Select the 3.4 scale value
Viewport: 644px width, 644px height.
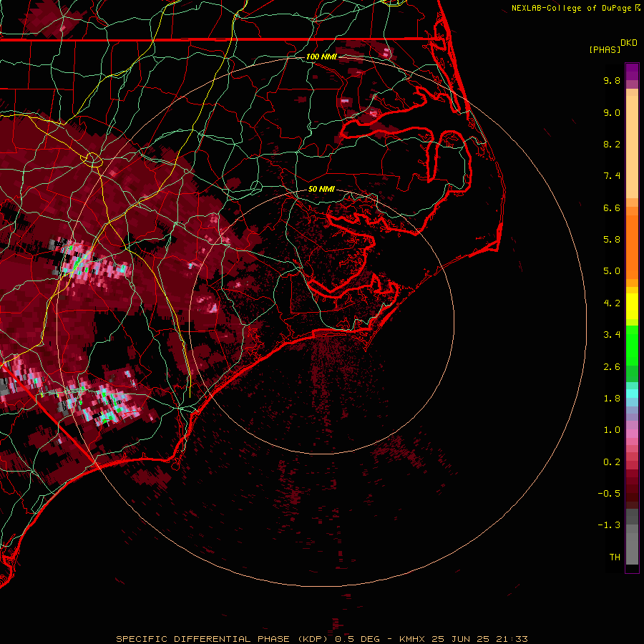pyautogui.click(x=612, y=335)
